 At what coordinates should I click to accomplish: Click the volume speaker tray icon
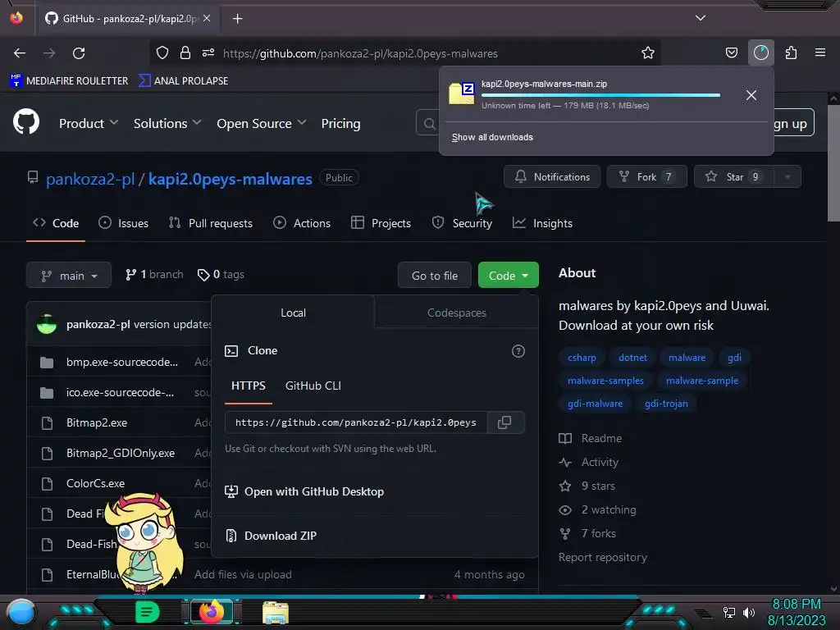tap(749, 612)
